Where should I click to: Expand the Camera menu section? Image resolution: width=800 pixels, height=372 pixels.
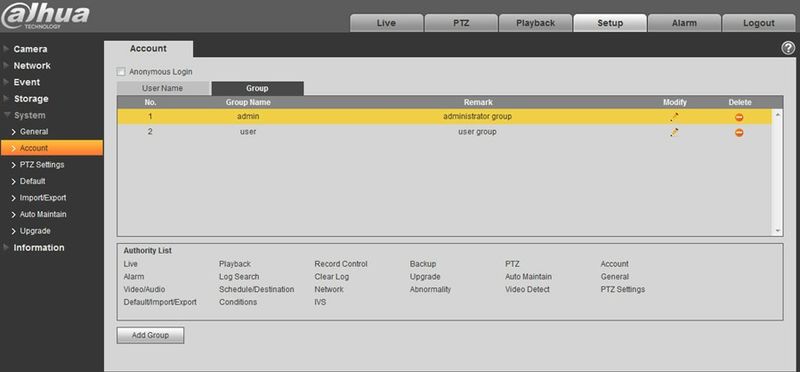click(30, 49)
